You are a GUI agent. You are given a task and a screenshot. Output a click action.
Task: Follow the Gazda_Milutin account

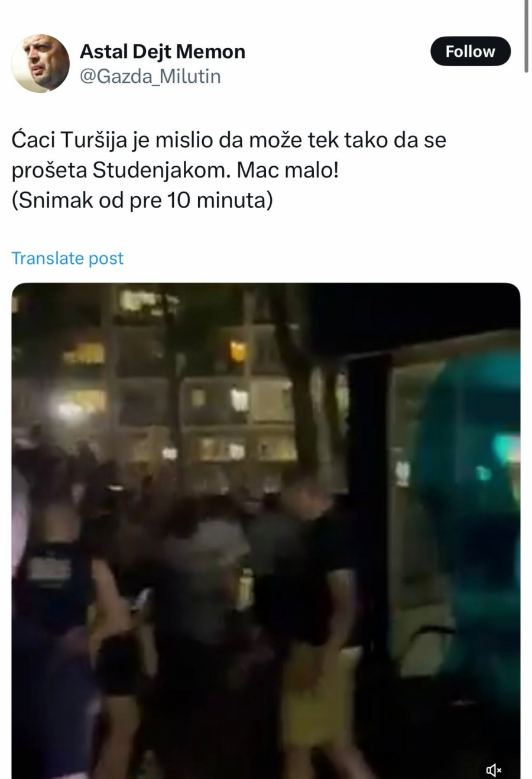pyautogui.click(x=470, y=51)
